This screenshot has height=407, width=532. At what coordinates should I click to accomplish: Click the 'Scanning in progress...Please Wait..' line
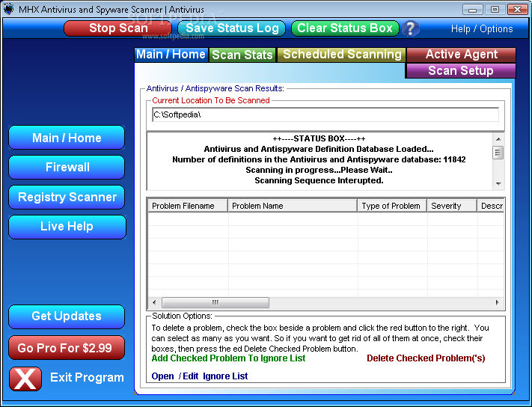[x=319, y=170]
